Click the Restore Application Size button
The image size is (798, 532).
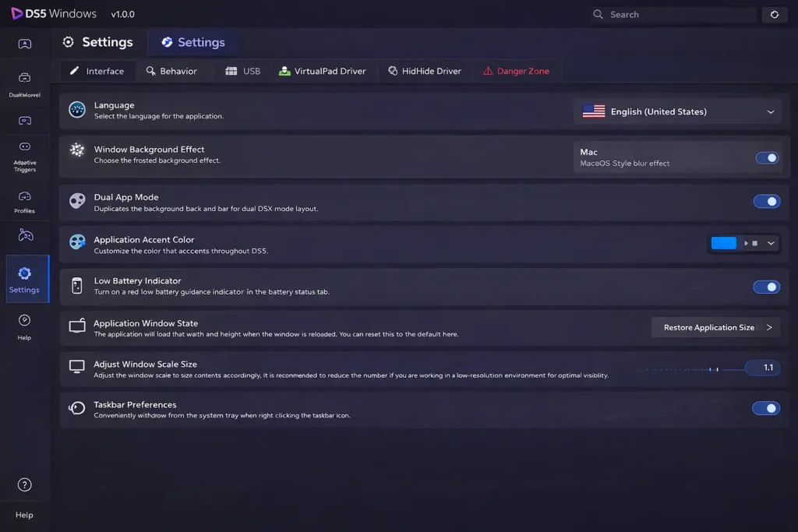click(x=709, y=327)
